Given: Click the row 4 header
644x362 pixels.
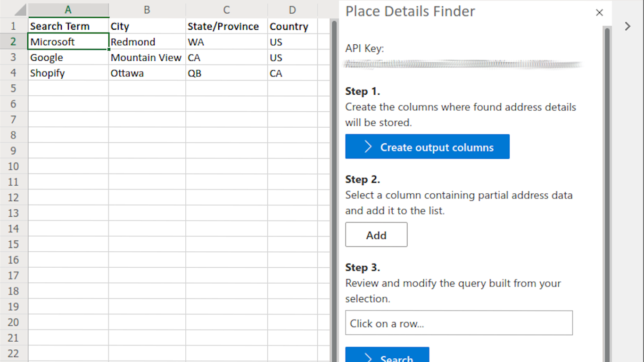Looking at the screenshot, I should tap(13, 73).
